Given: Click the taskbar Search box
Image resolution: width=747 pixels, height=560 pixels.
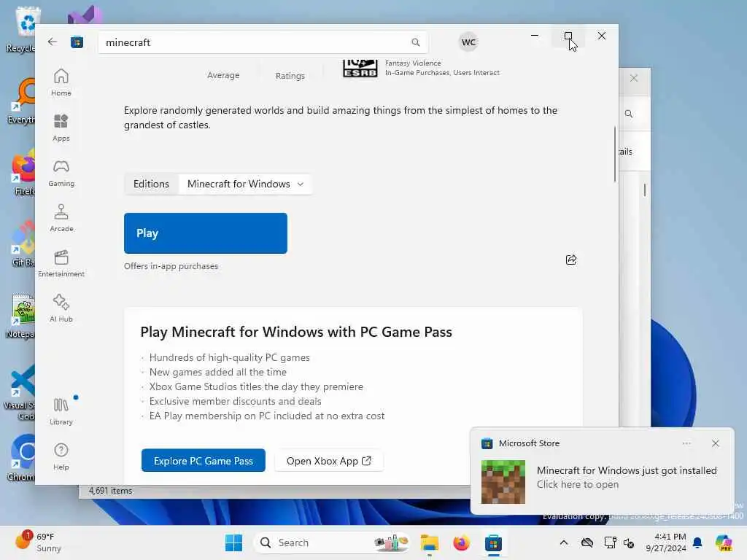Looking at the screenshot, I should click(333, 542).
